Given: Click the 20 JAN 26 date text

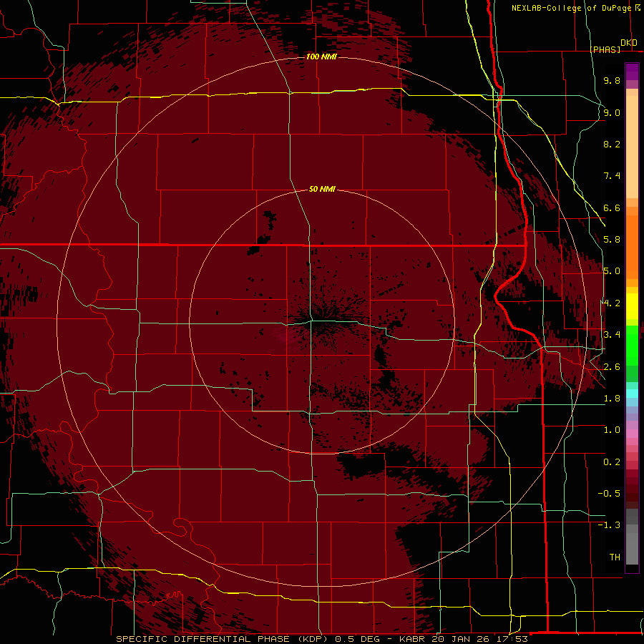Looking at the screenshot, I should click(x=459, y=639).
